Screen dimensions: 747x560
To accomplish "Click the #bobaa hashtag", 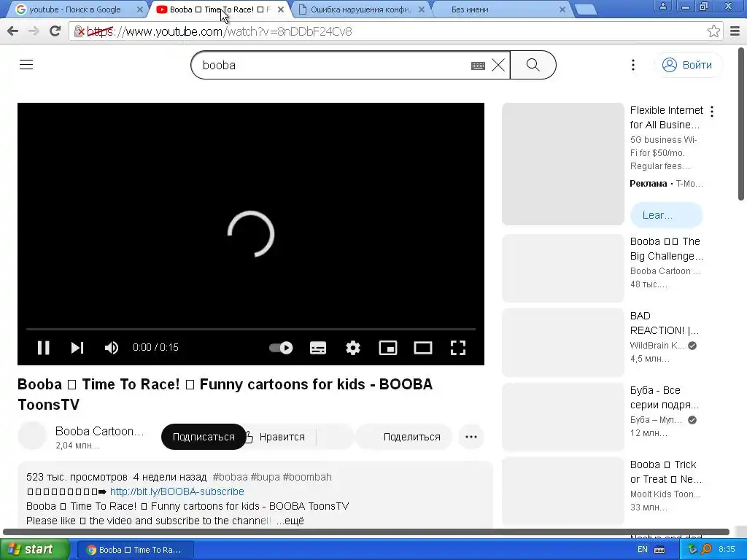I will (230, 477).
